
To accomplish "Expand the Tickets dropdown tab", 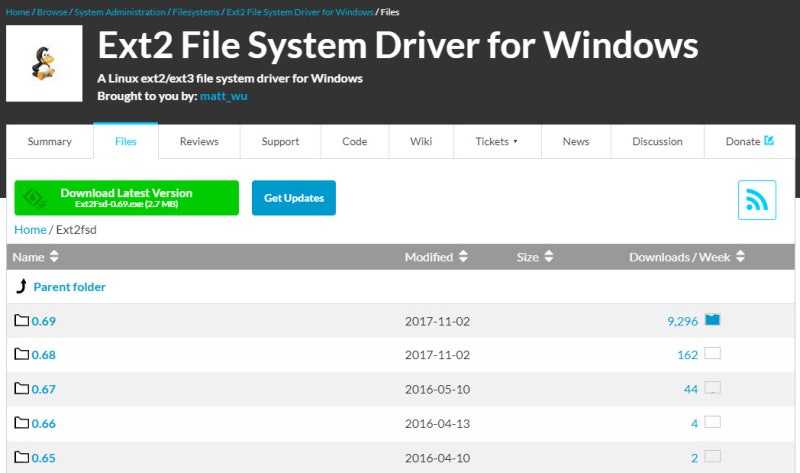I will coord(497,142).
